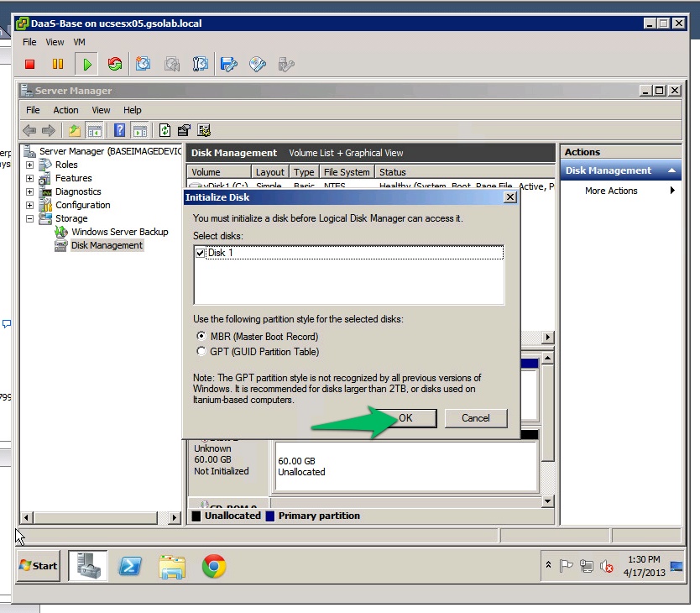
Task: Open the VM menu
Action: pyautogui.click(x=79, y=42)
